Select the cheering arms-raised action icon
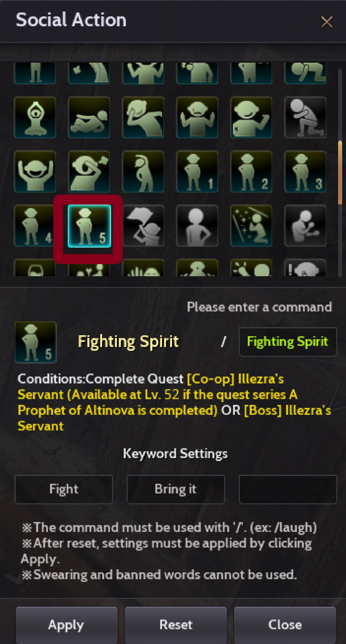Image resolution: width=346 pixels, height=644 pixels. (35, 172)
